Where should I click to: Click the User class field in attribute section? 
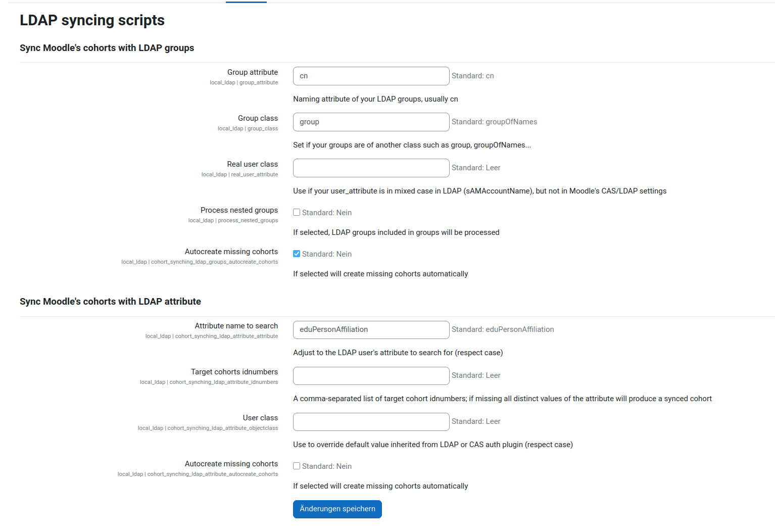point(371,421)
